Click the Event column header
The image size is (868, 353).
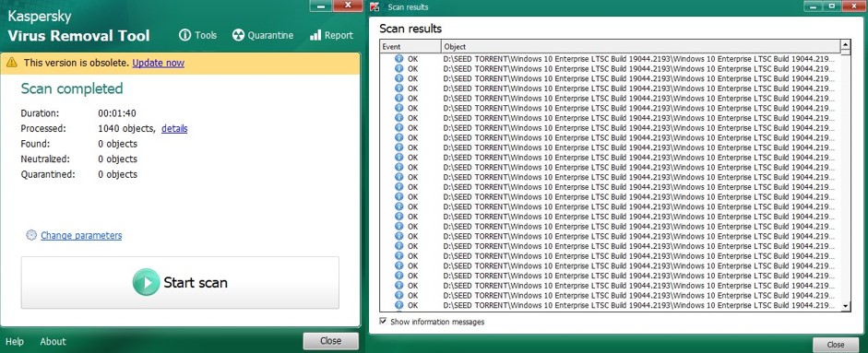[x=410, y=46]
